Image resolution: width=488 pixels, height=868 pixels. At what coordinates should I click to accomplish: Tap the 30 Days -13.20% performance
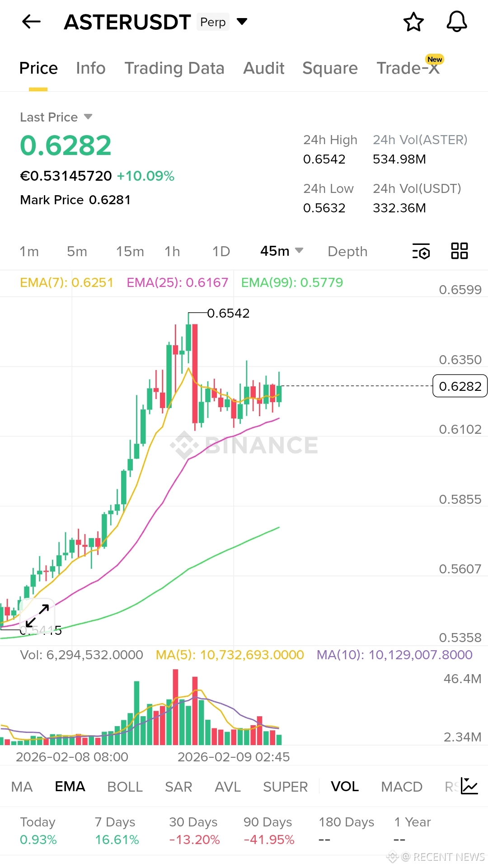click(194, 830)
